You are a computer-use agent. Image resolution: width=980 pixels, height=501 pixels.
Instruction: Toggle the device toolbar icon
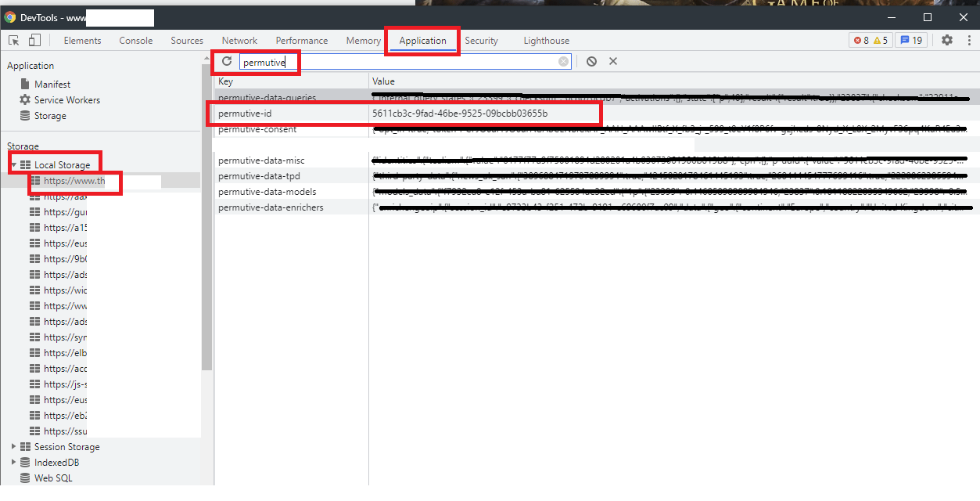(x=33, y=41)
